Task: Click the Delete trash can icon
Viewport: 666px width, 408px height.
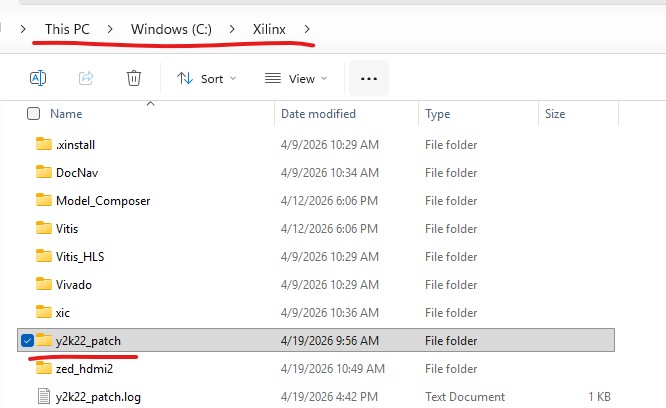Action: pyautogui.click(x=134, y=78)
